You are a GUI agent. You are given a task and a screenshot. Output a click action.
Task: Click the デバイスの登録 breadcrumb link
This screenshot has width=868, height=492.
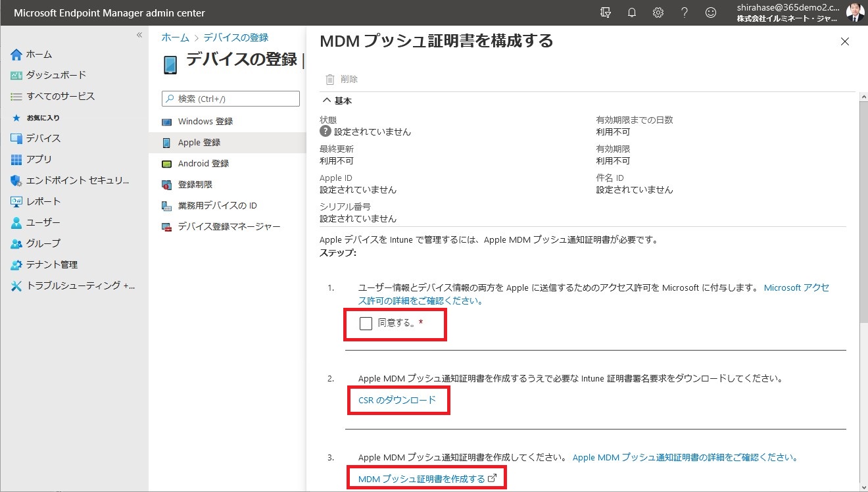tap(235, 37)
